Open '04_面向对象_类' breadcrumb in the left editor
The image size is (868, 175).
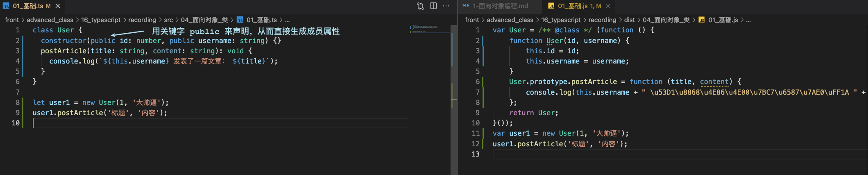click(x=204, y=20)
